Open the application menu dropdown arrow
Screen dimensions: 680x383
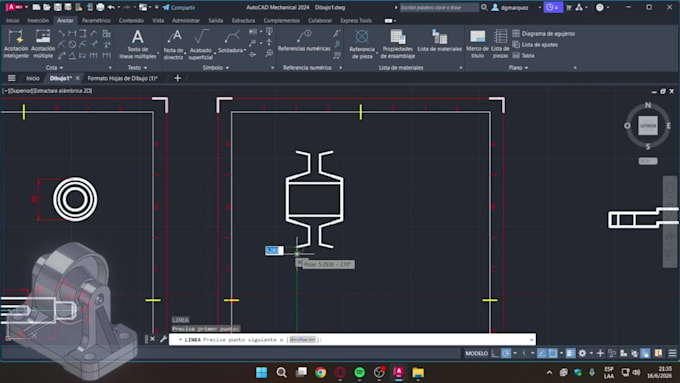(x=26, y=7)
